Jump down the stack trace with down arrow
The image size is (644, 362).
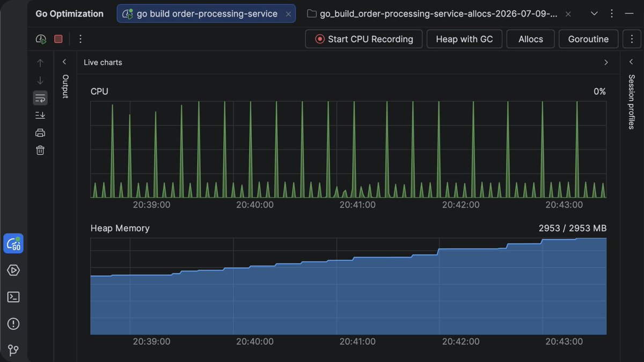(40, 80)
